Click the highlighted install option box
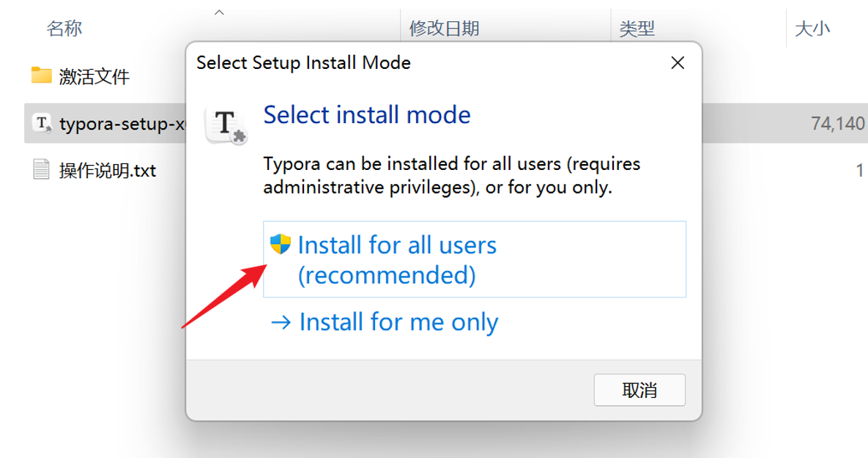868x458 pixels. coord(474,259)
